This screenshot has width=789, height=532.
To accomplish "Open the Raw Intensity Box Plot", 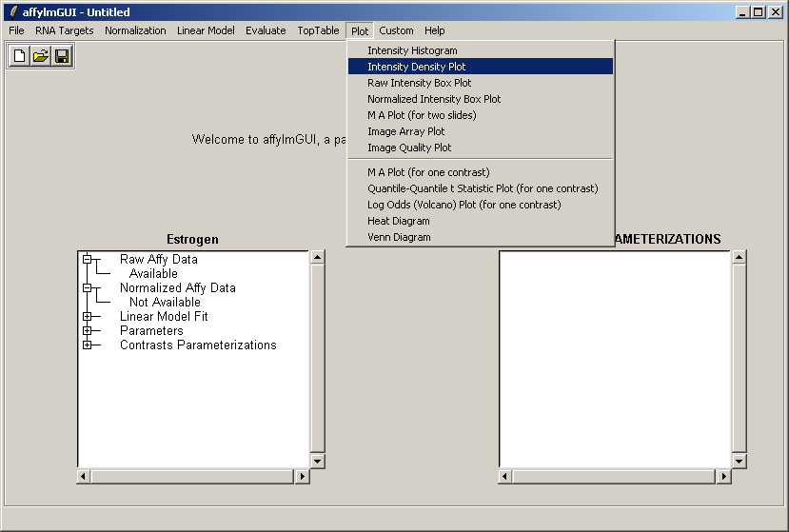I will (420, 83).
